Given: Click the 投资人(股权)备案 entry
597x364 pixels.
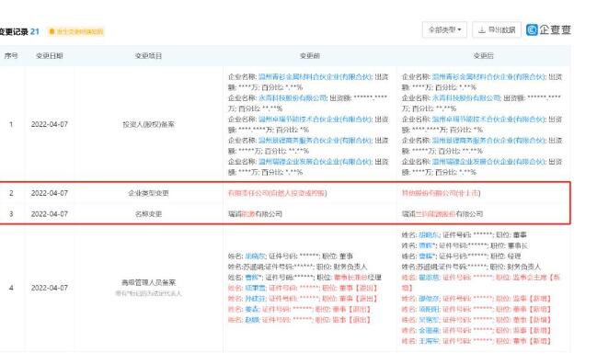Looking at the screenshot, I should [x=148, y=124].
